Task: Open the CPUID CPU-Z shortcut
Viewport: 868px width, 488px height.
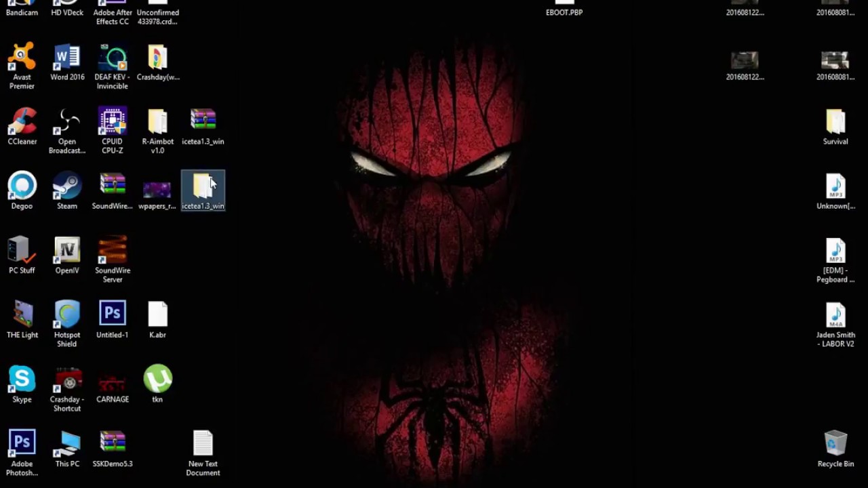Action: tap(113, 131)
